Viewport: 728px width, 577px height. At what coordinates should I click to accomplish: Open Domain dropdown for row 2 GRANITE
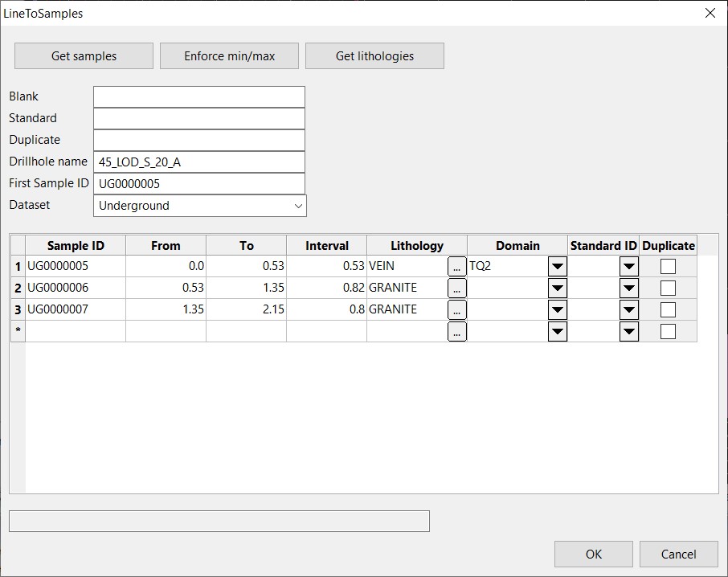tap(557, 288)
